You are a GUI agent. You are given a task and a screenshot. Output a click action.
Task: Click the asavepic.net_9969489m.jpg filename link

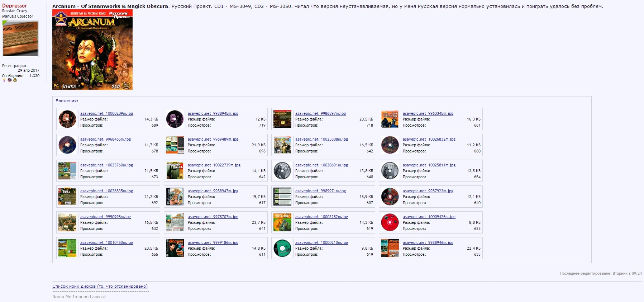[213, 139]
